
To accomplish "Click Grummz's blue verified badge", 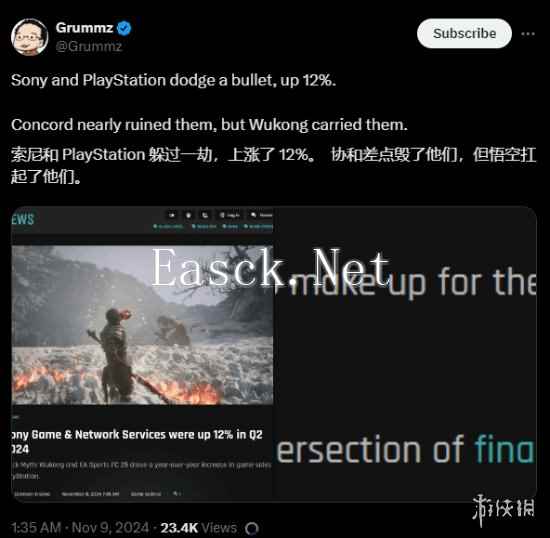I will 124,28.
